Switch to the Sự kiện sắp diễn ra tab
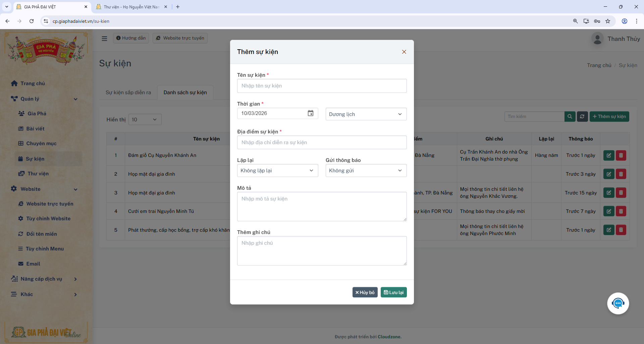The width and height of the screenshot is (644, 344). click(128, 92)
